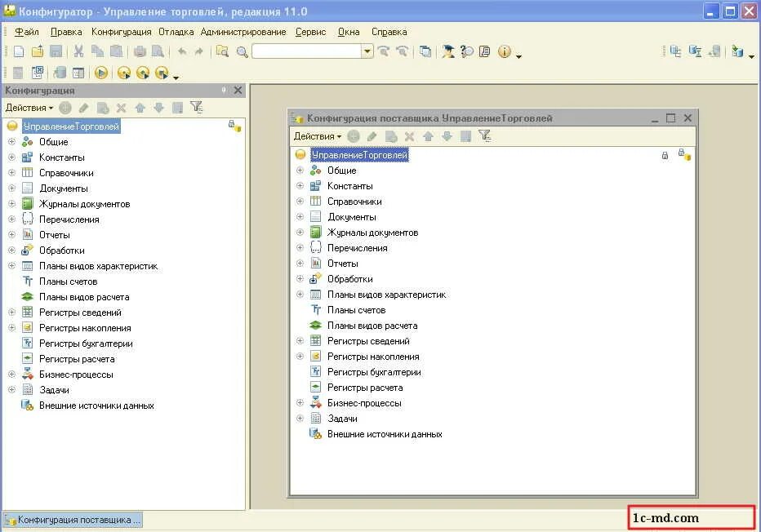Click toolbar options dropdown arrow after Help icon
The height and width of the screenshot is (532, 761).
(x=518, y=57)
